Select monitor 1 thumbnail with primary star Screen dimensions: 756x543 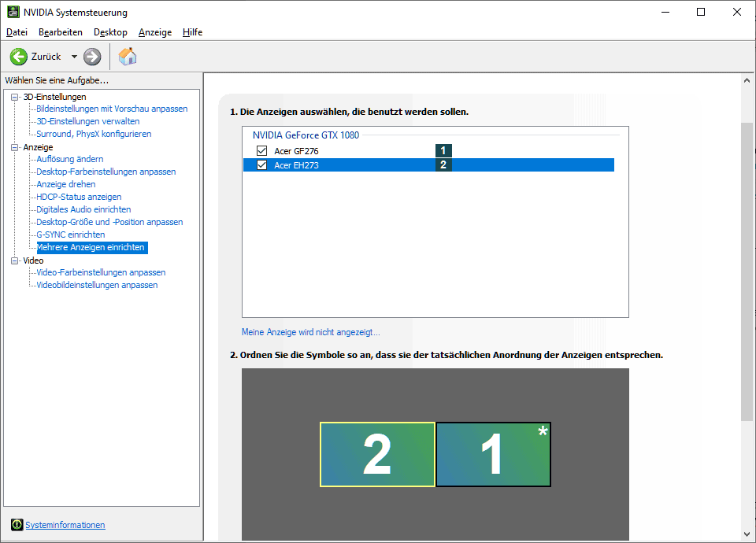click(x=493, y=454)
